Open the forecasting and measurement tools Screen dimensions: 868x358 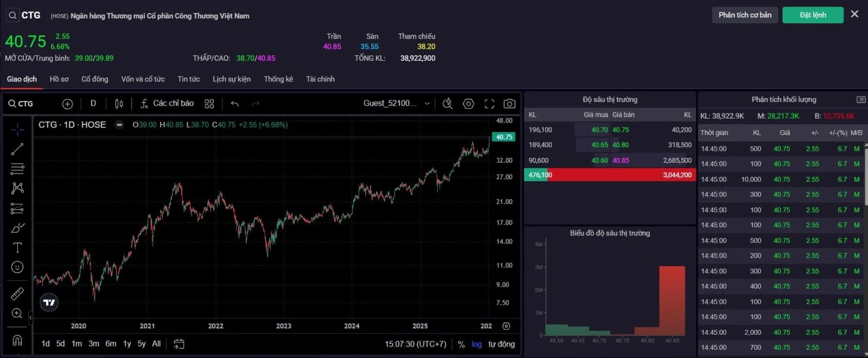click(x=17, y=208)
